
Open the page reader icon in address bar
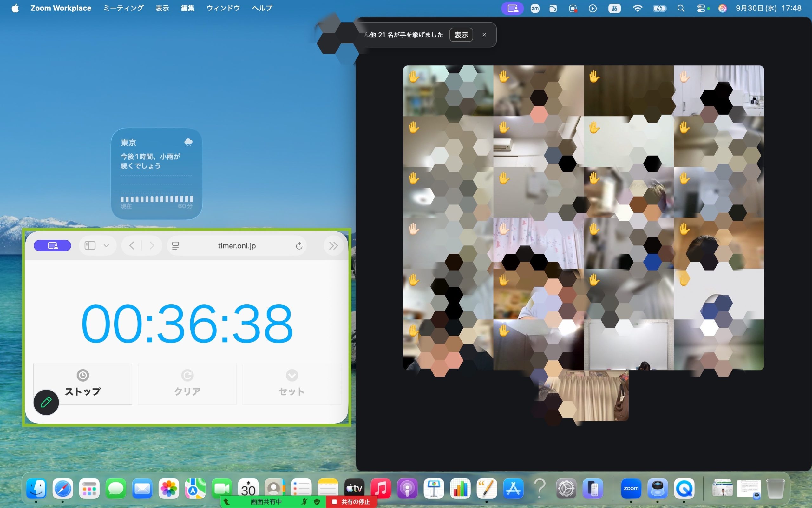(x=175, y=246)
